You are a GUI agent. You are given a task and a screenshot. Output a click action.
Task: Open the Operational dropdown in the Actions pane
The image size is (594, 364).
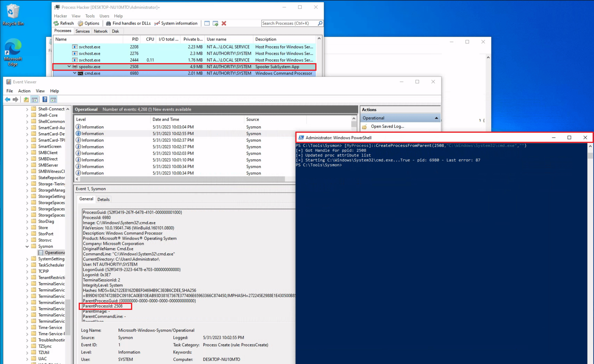tap(436, 118)
